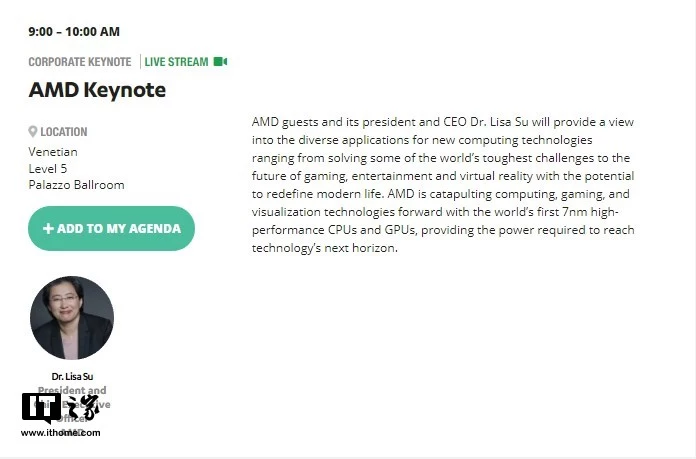Visit the www.ithome.com watermark link
This screenshot has height=459, width=696.
point(60,433)
